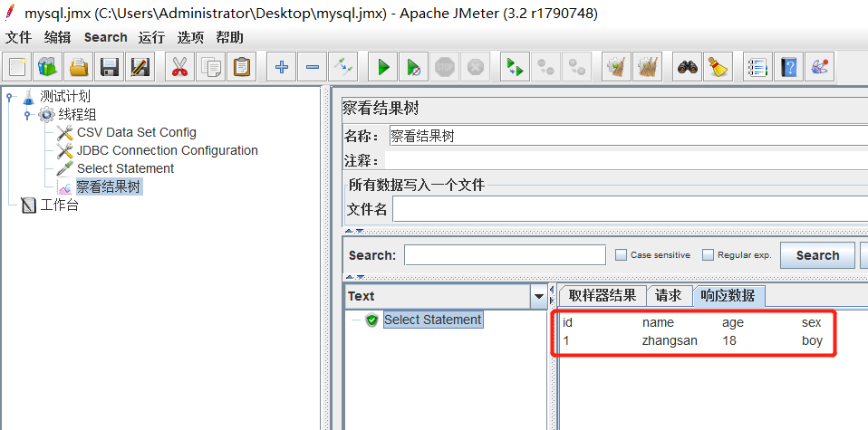The width and height of the screenshot is (868, 430).
Task: Open the 运行 menu
Action: pyautogui.click(x=151, y=38)
